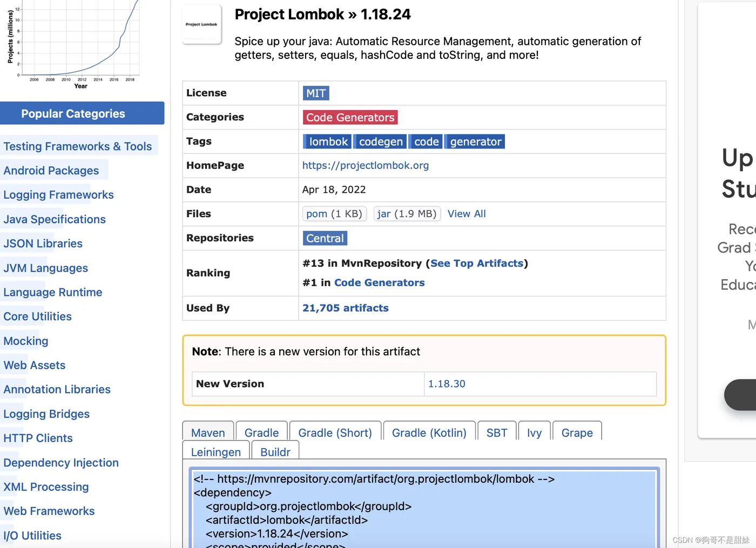Click the Project Lombok logo thumbnail
The height and width of the screenshot is (548, 756).
point(201,24)
